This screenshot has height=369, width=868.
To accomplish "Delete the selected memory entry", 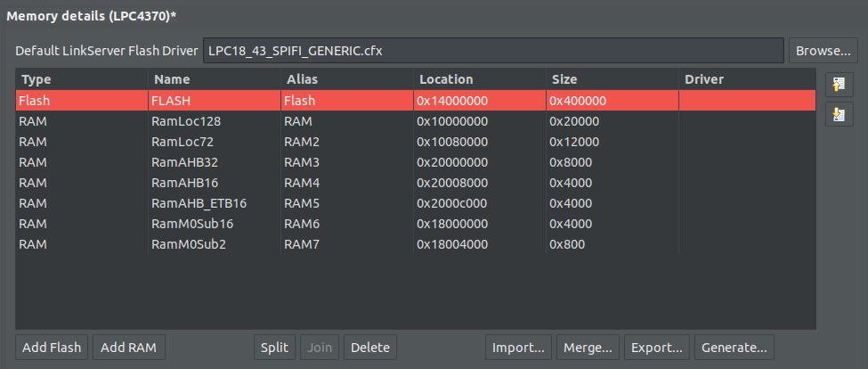I will [370, 347].
